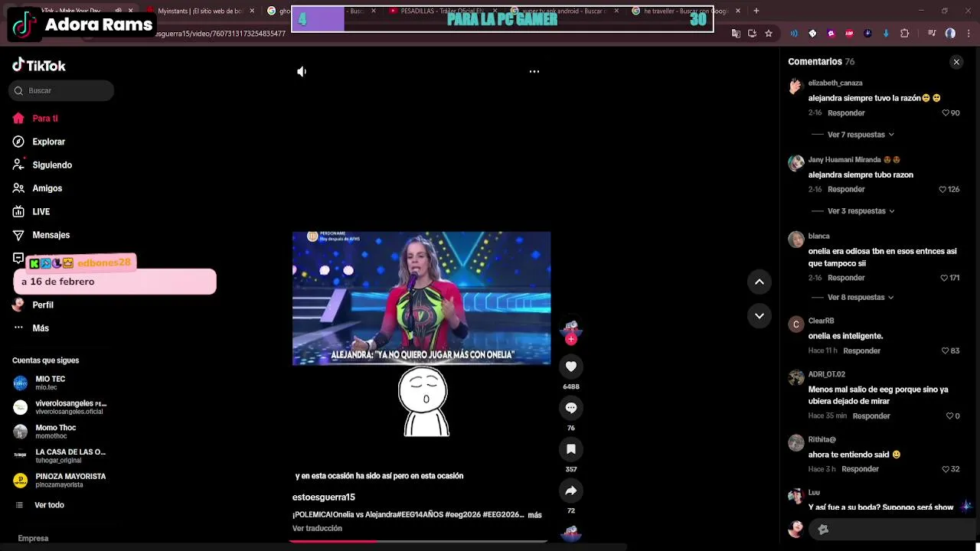Open browser media controls icon
980x551 pixels.
tap(932, 34)
